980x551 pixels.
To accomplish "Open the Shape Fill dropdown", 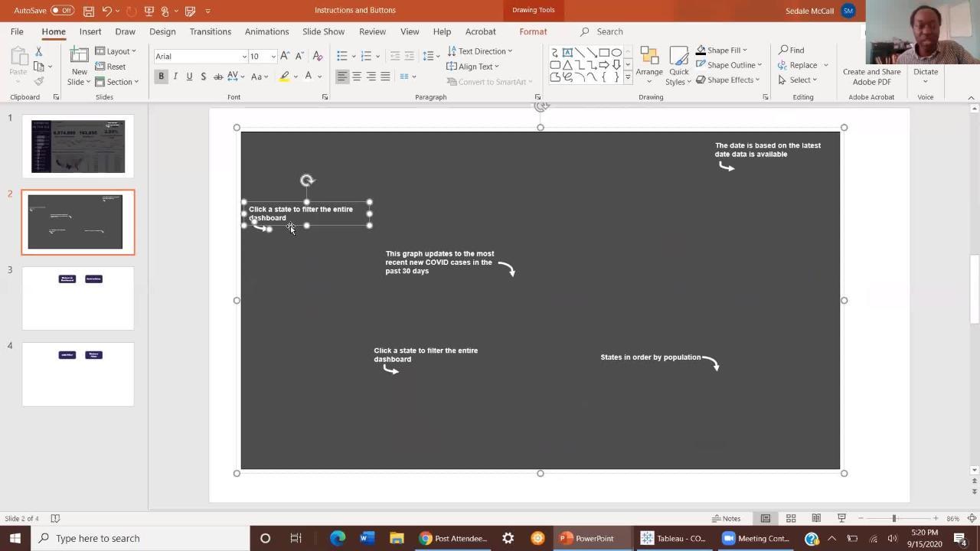I will (x=721, y=51).
